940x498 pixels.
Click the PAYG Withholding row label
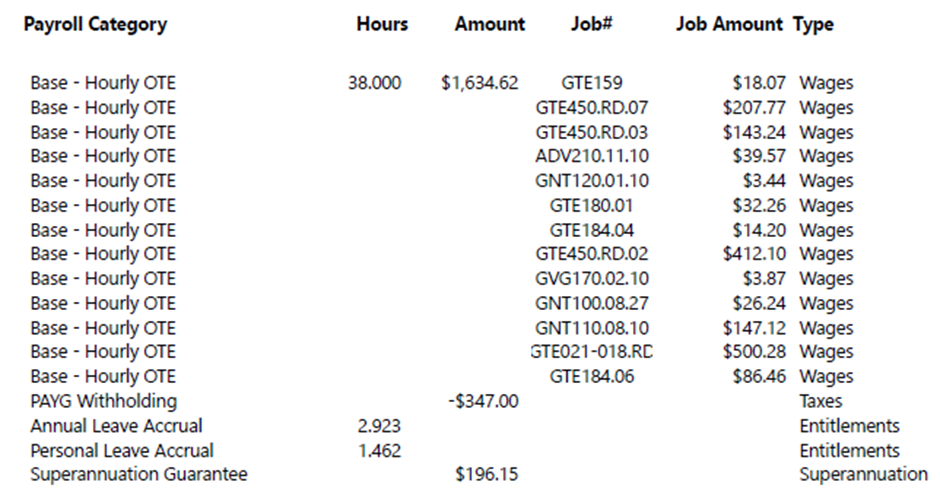point(103,401)
